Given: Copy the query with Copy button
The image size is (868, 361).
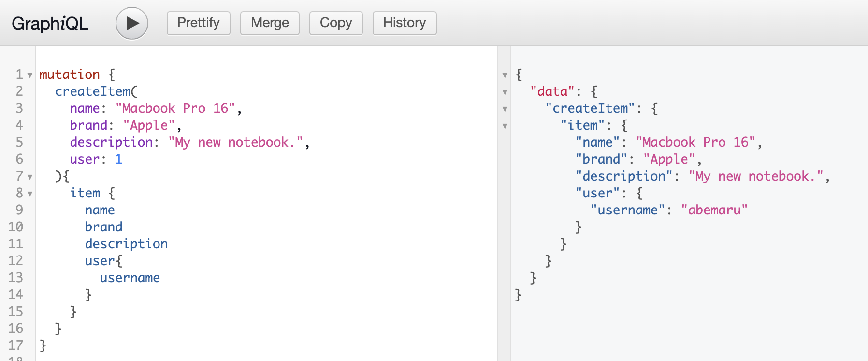Looking at the screenshot, I should 336,23.
